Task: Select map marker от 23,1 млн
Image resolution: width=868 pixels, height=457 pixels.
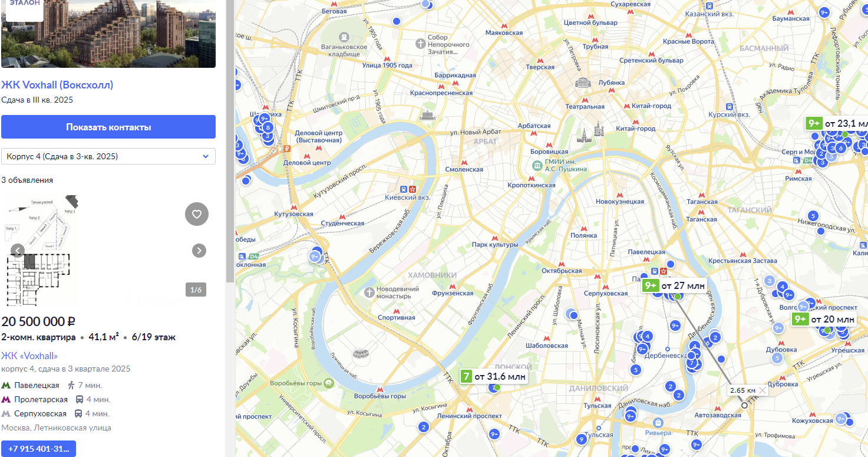Action: [837, 123]
